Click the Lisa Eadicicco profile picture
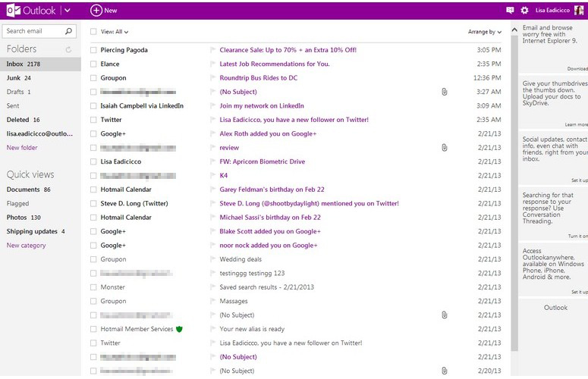 click(579, 10)
